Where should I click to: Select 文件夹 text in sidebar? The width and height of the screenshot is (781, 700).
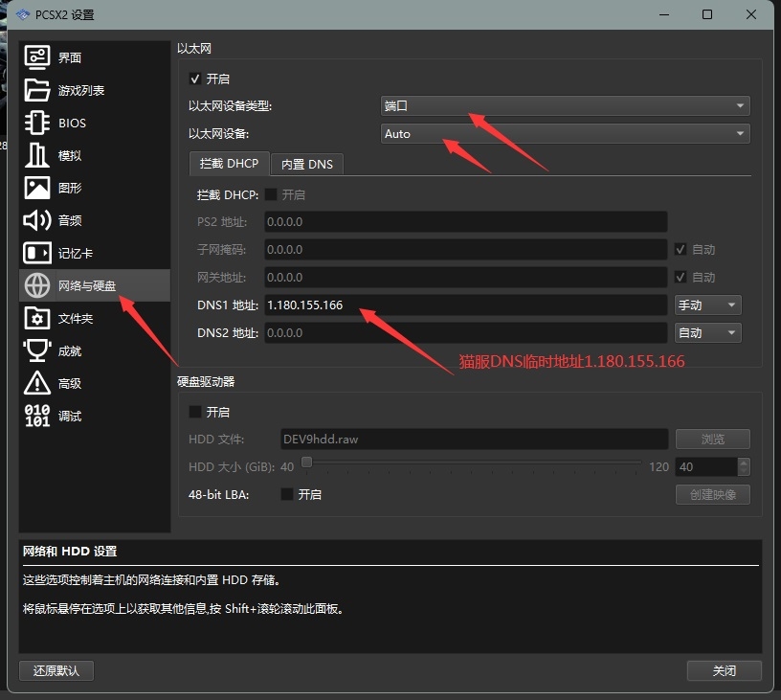tap(76, 318)
